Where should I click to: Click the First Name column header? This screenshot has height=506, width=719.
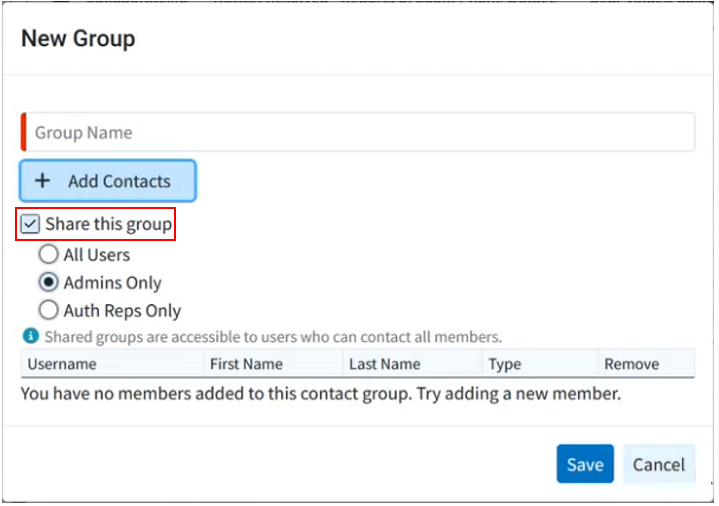246,364
